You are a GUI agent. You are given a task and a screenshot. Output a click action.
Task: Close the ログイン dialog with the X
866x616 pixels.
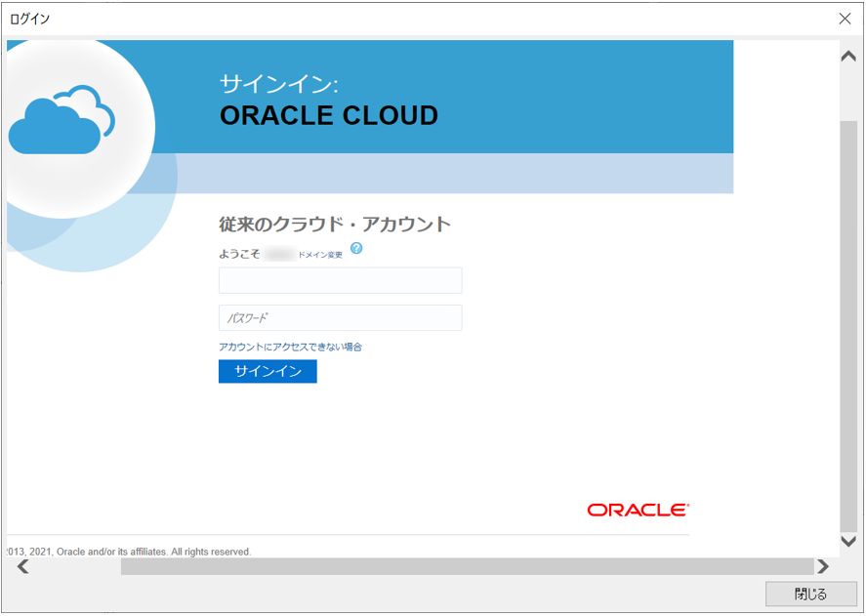(x=845, y=19)
